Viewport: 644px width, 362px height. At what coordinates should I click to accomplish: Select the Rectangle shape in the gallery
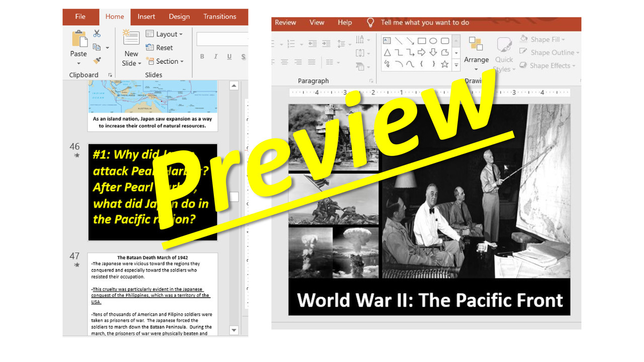pos(422,41)
